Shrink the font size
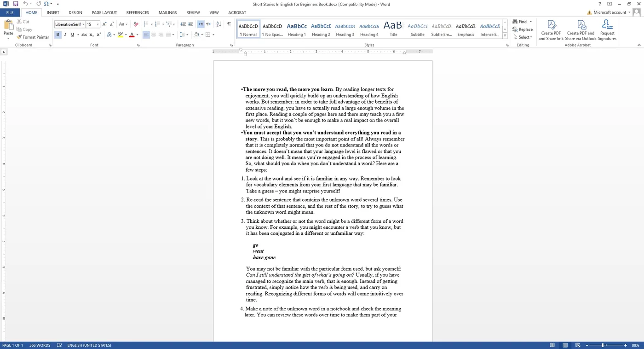This screenshot has width=644, height=349. [112, 24]
